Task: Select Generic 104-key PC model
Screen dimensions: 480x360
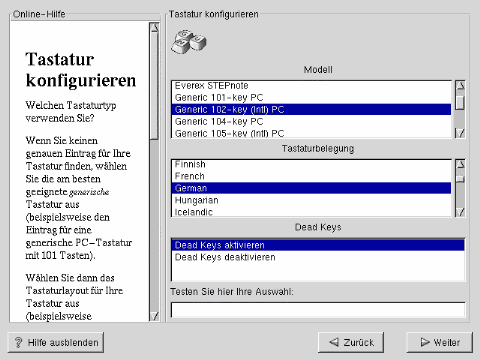Action: (311, 121)
